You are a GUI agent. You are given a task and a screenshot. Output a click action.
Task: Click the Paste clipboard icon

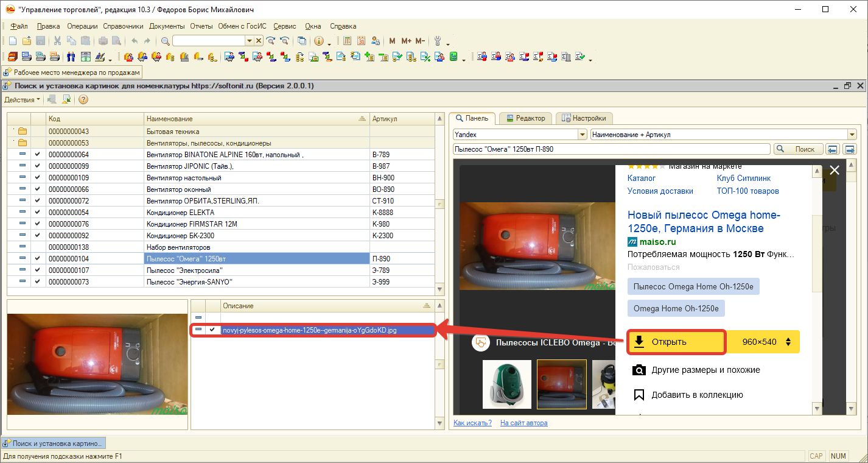85,41
